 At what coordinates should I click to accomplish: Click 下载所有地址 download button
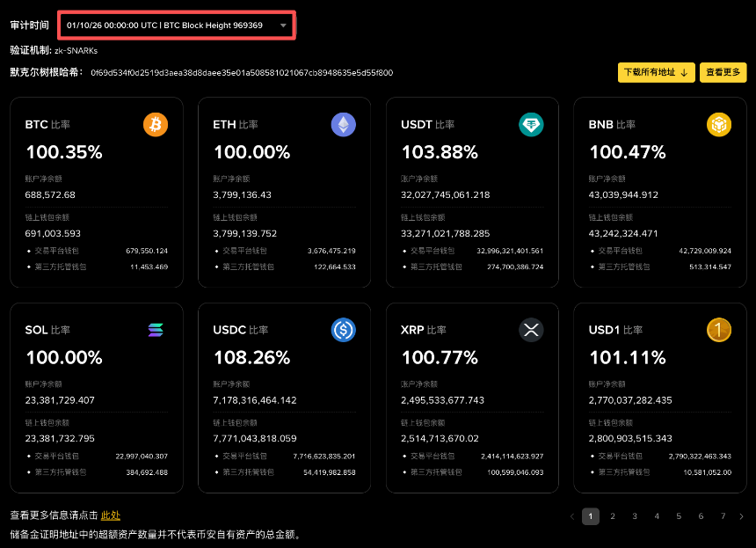pyautogui.click(x=656, y=72)
